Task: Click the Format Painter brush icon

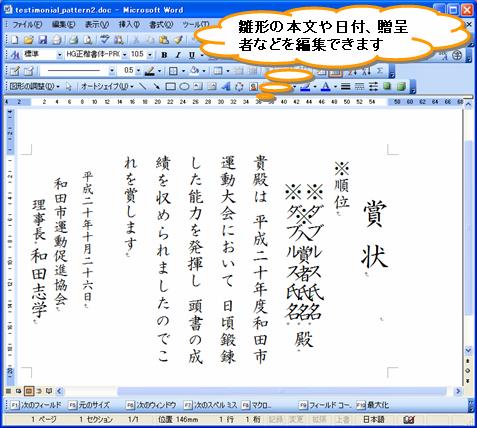Action: 179,40
